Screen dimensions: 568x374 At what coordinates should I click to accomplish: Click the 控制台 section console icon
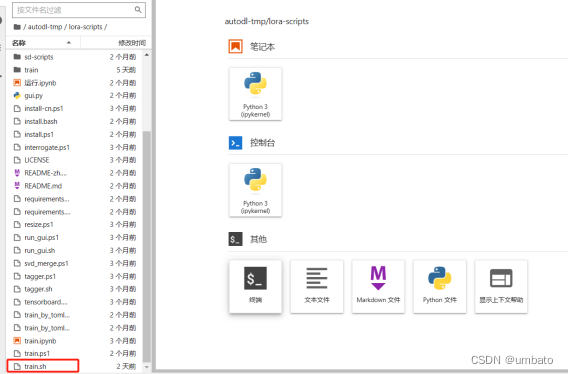(x=235, y=143)
